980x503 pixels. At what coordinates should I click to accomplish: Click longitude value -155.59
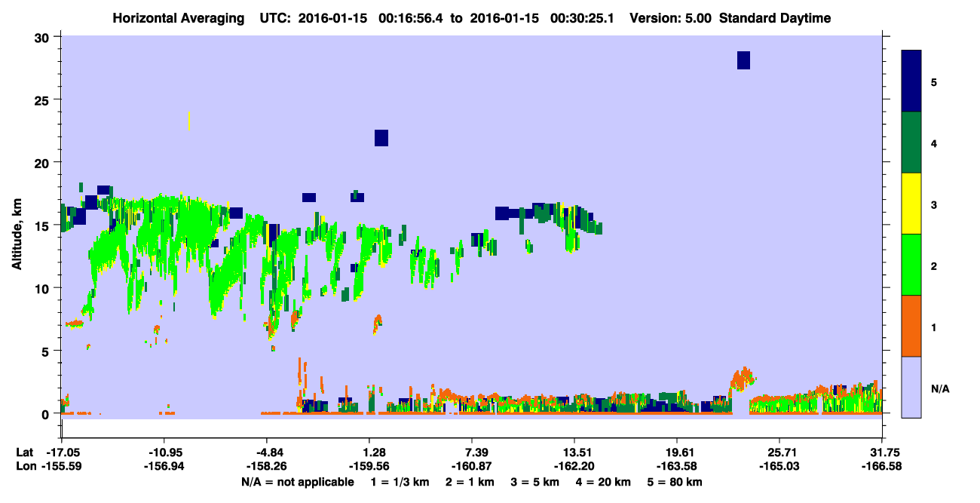pyautogui.click(x=62, y=467)
